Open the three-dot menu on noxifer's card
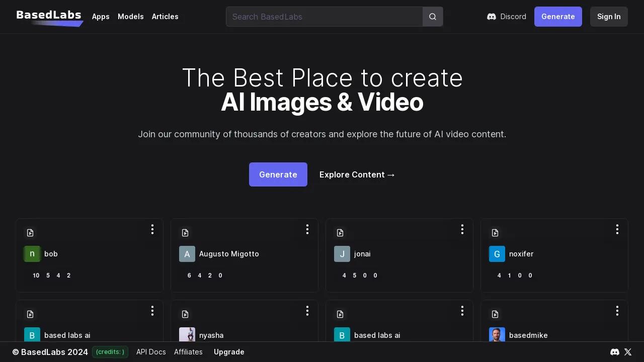The width and height of the screenshot is (644, 362). pyautogui.click(x=617, y=229)
